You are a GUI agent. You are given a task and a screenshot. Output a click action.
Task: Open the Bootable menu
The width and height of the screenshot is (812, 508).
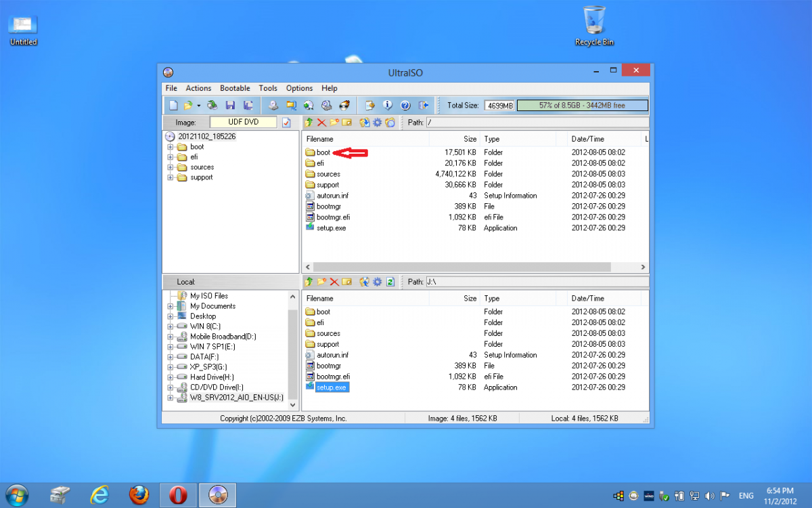click(x=235, y=88)
